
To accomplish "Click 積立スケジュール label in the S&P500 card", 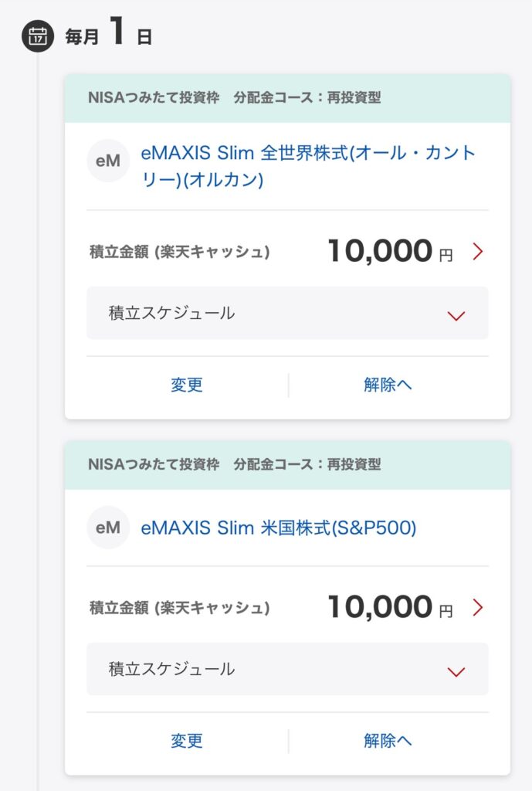I will (x=172, y=669).
